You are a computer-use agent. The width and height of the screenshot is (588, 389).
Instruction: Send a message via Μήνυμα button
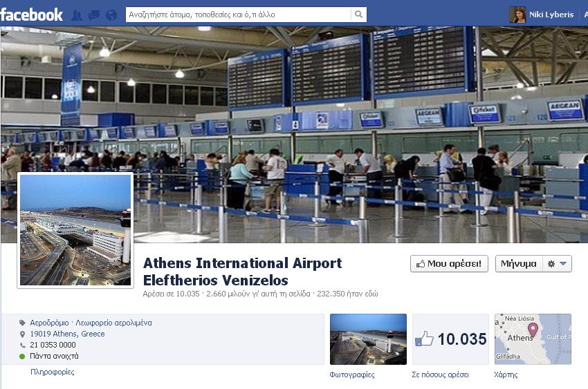pyautogui.click(x=519, y=263)
